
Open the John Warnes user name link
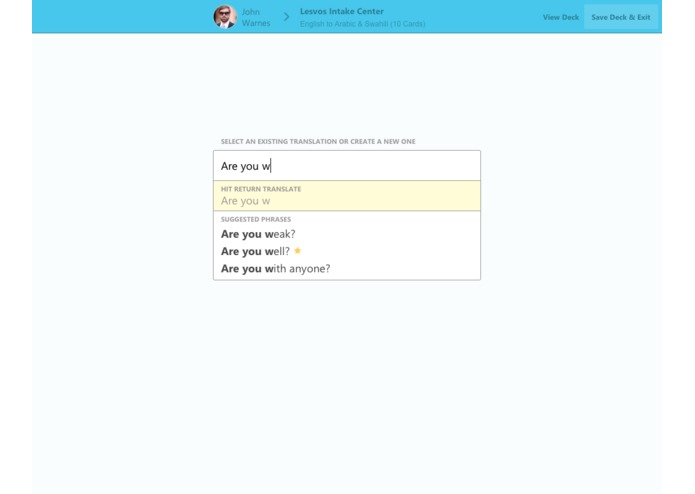[x=256, y=17]
